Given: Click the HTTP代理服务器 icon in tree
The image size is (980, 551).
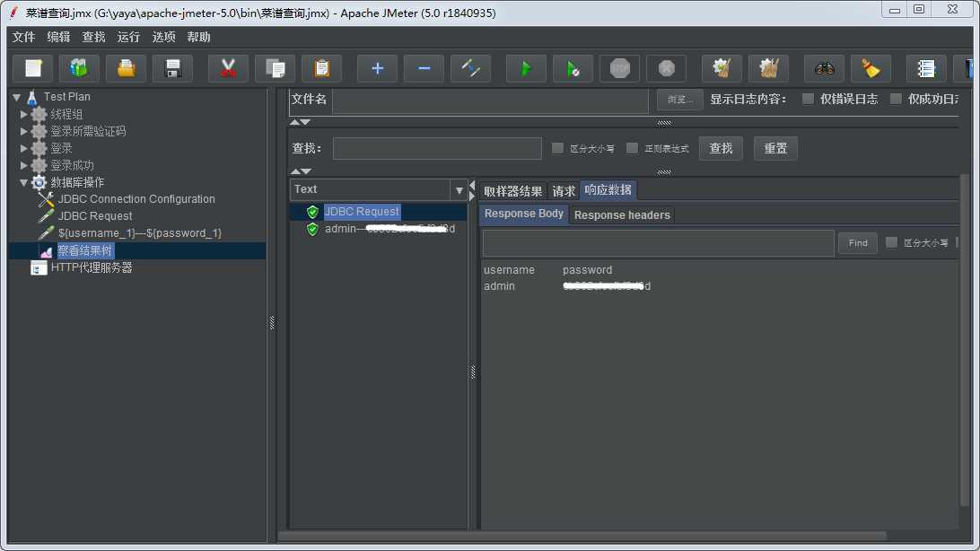Looking at the screenshot, I should pyautogui.click(x=39, y=268).
